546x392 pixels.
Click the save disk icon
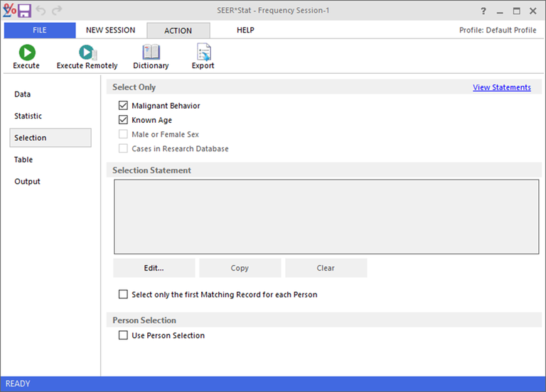pos(25,11)
